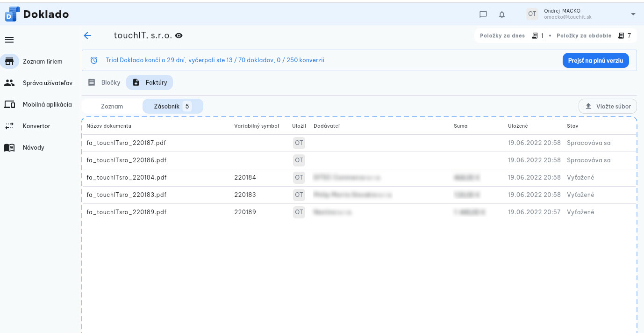Go back using the blue arrow

point(87,36)
